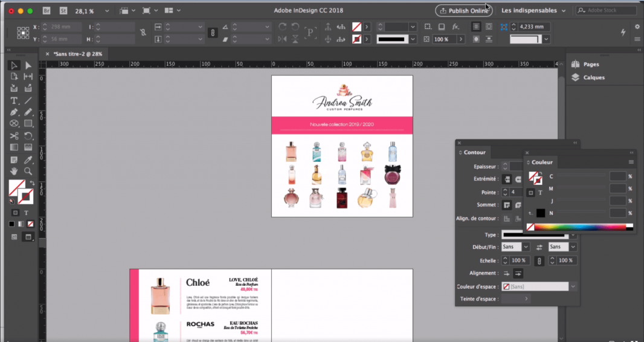Click the reference point locator grid
This screenshot has width=644, height=342.
(x=23, y=33)
